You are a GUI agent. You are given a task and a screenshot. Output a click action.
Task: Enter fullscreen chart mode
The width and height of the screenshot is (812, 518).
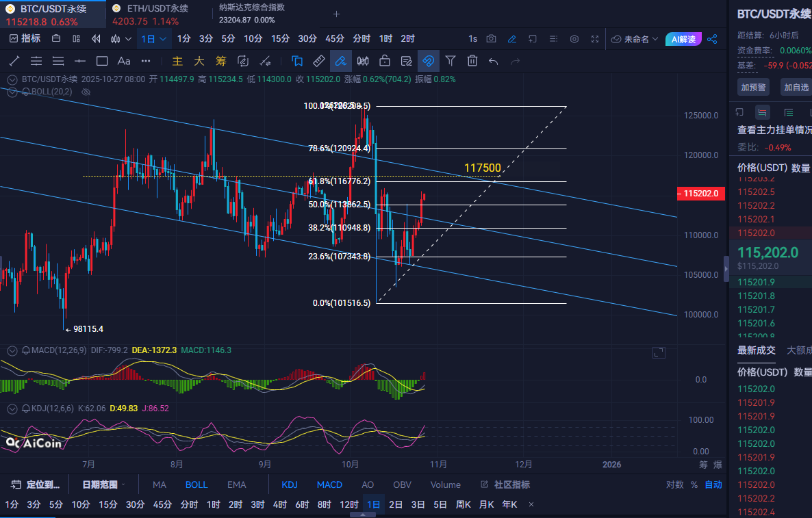(595, 39)
